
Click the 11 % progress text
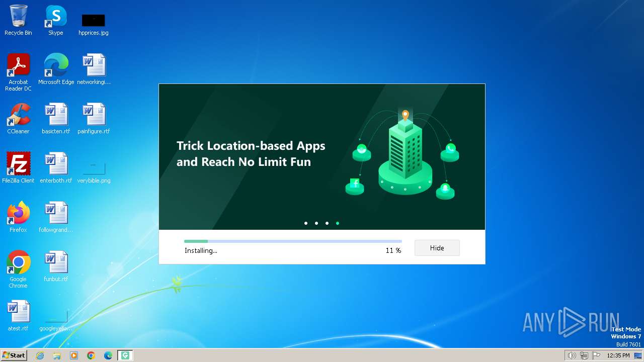393,250
